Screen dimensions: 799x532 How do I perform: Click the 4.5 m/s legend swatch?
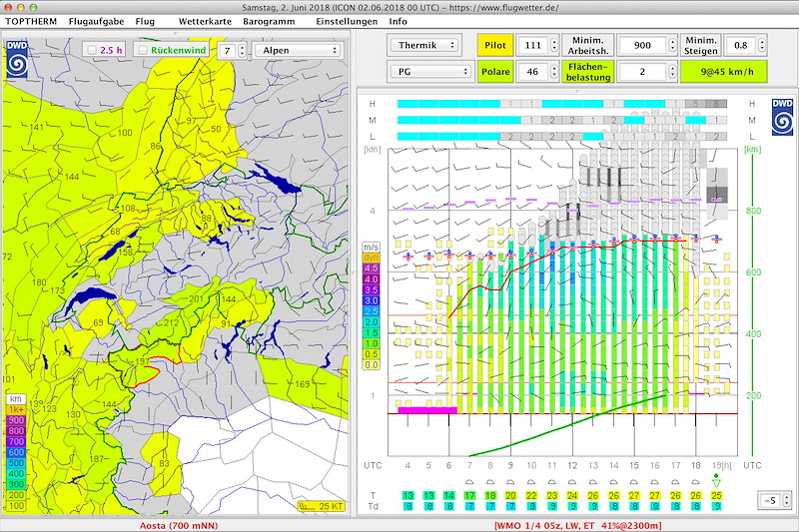pyautogui.click(x=372, y=268)
